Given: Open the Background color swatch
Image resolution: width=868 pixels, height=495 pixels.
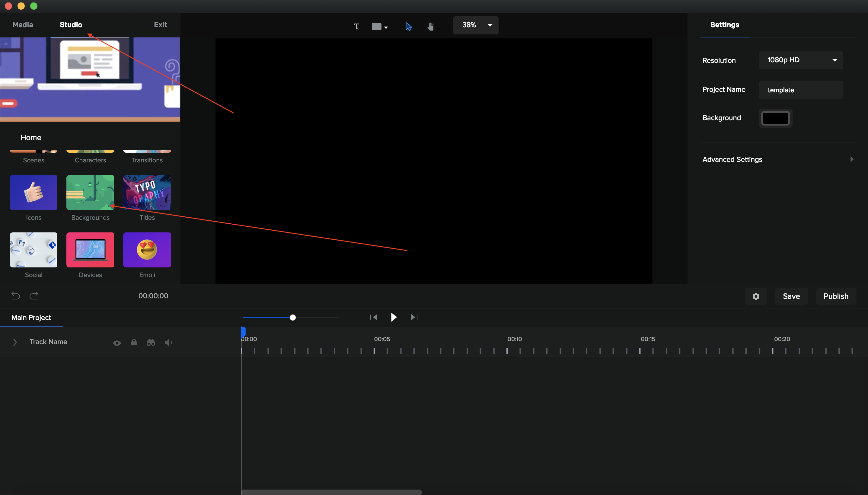Looking at the screenshot, I should pos(775,118).
